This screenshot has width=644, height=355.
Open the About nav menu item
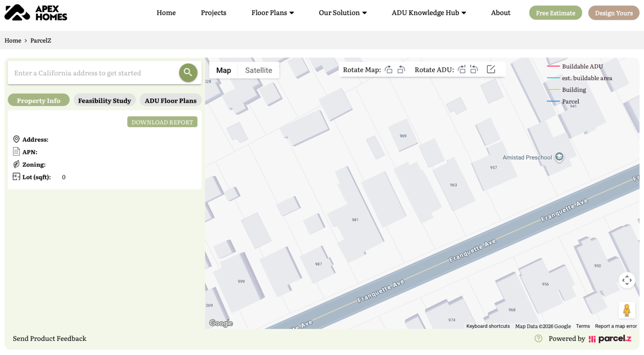click(x=501, y=13)
